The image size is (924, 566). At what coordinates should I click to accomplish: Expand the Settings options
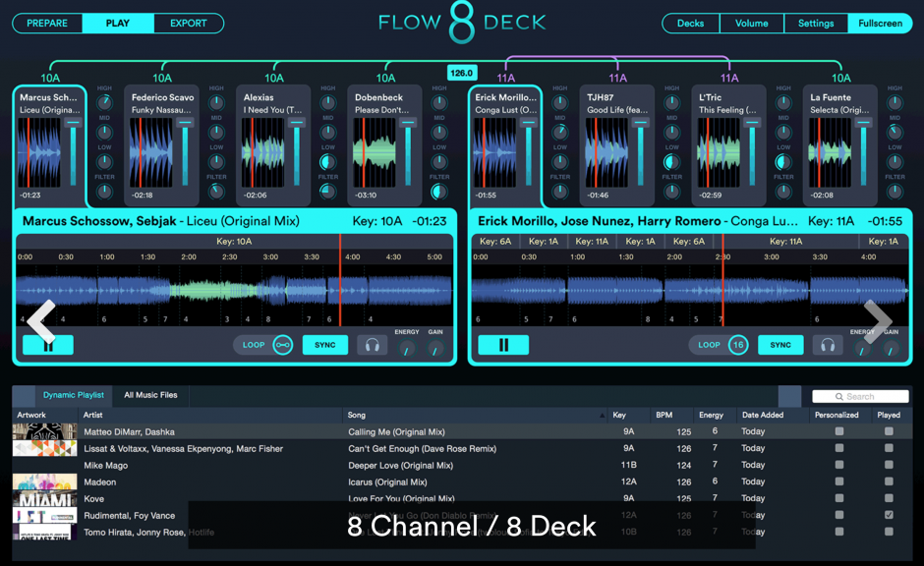point(816,23)
